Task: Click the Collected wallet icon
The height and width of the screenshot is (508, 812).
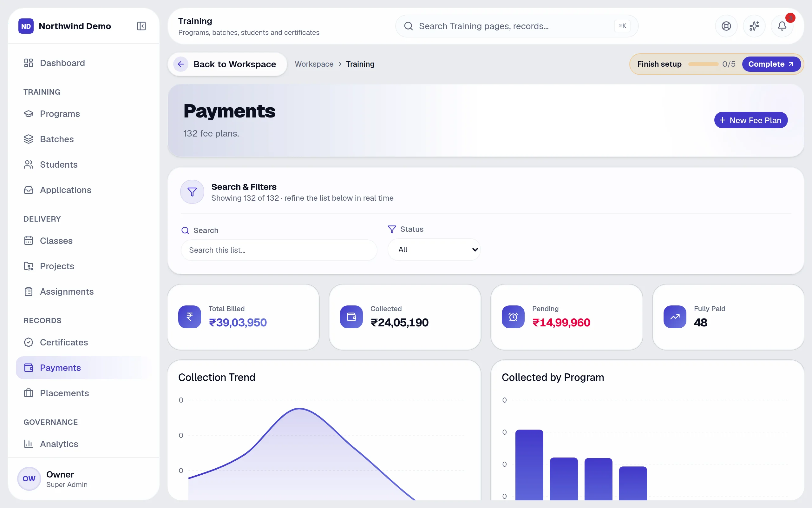Action: pyautogui.click(x=351, y=317)
